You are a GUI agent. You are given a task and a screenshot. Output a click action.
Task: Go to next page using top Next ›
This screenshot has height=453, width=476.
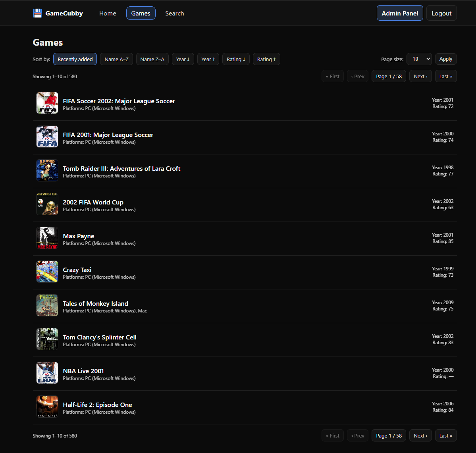pos(420,76)
